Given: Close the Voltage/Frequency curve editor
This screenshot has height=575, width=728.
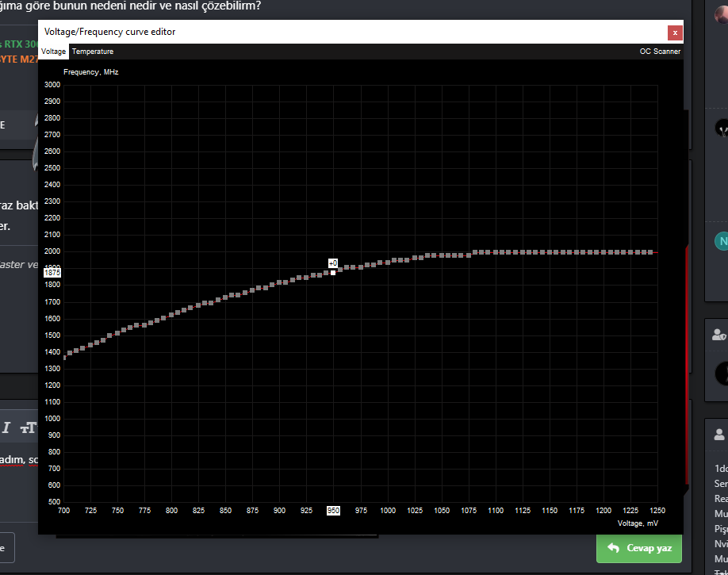Looking at the screenshot, I should click(x=675, y=33).
